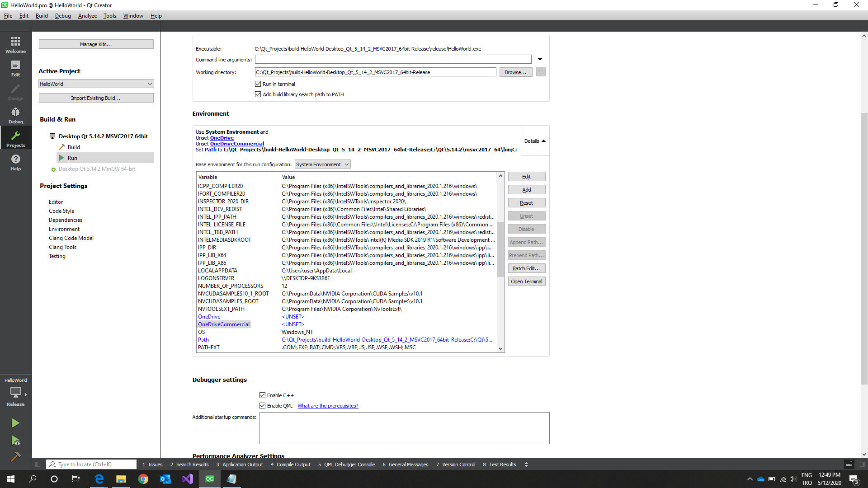Collapse the environment Details expander
The image size is (868, 488).
[535, 141]
